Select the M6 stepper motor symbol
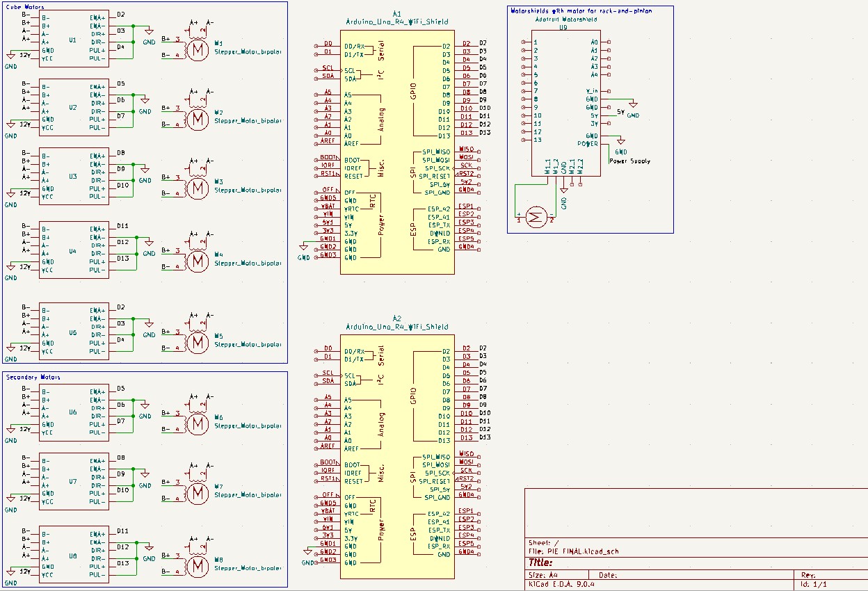Screen dimensions: 868x591 199,423
